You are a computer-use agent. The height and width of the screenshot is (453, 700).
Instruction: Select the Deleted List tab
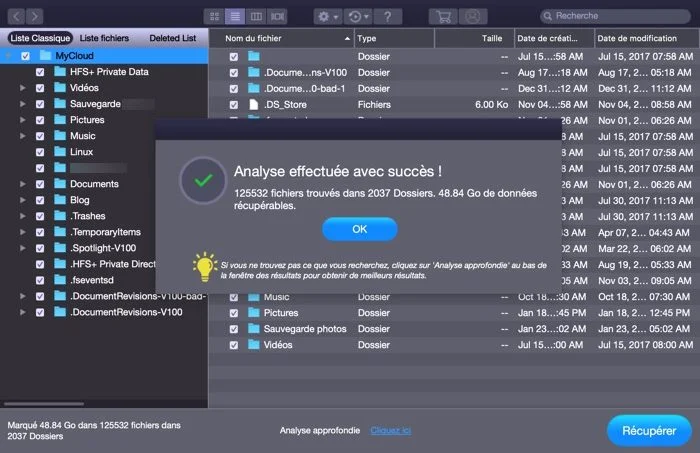pyautogui.click(x=172, y=38)
